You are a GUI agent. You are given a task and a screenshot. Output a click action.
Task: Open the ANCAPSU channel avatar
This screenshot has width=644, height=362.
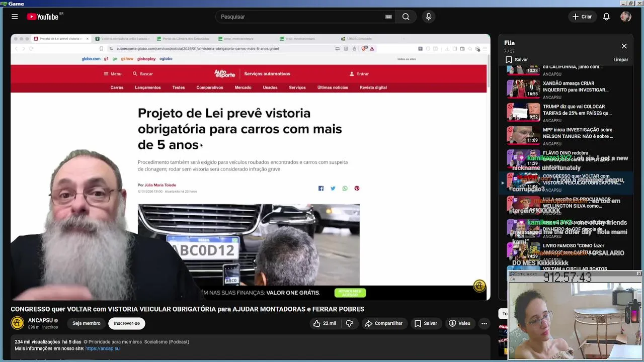[18, 323]
